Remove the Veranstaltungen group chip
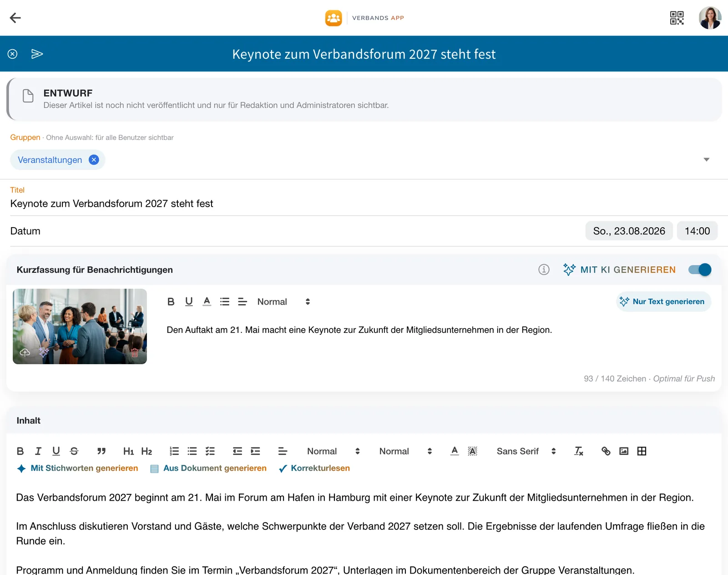Viewport: 728px width, 575px height. [x=94, y=160]
